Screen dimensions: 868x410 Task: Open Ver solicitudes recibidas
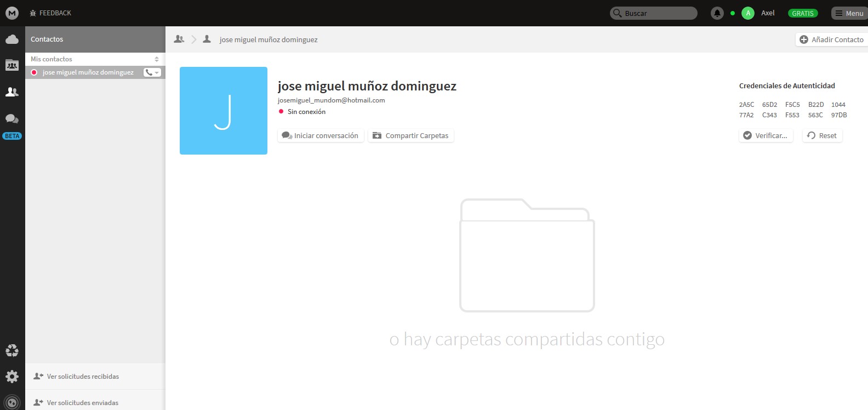(x=83, y=377)
